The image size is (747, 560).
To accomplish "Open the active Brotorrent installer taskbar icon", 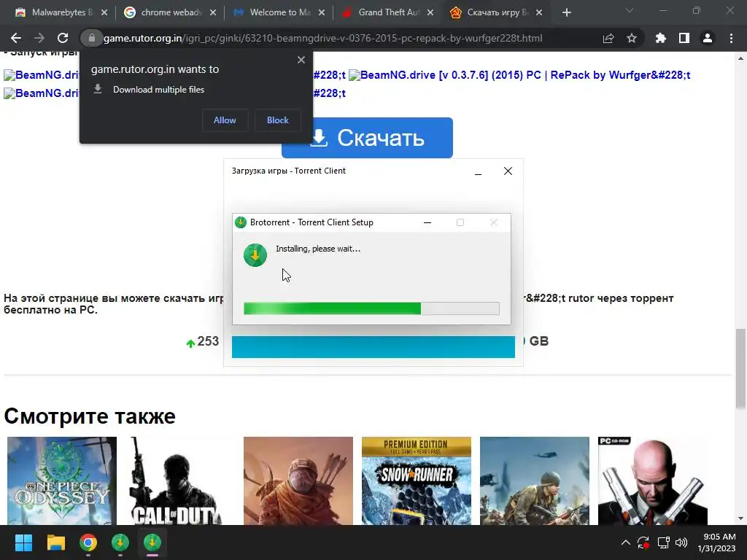I will (152, 542).
